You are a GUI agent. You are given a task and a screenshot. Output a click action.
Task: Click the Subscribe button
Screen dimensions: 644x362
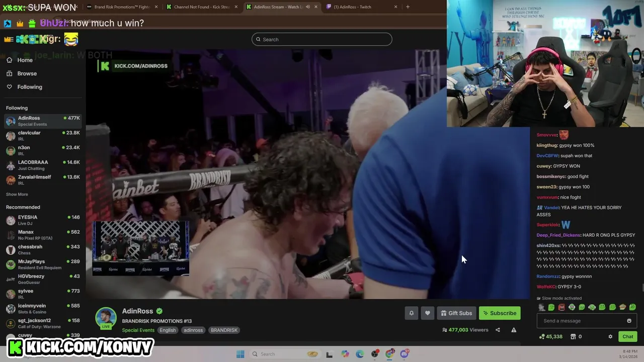click(x=500, y=313)
